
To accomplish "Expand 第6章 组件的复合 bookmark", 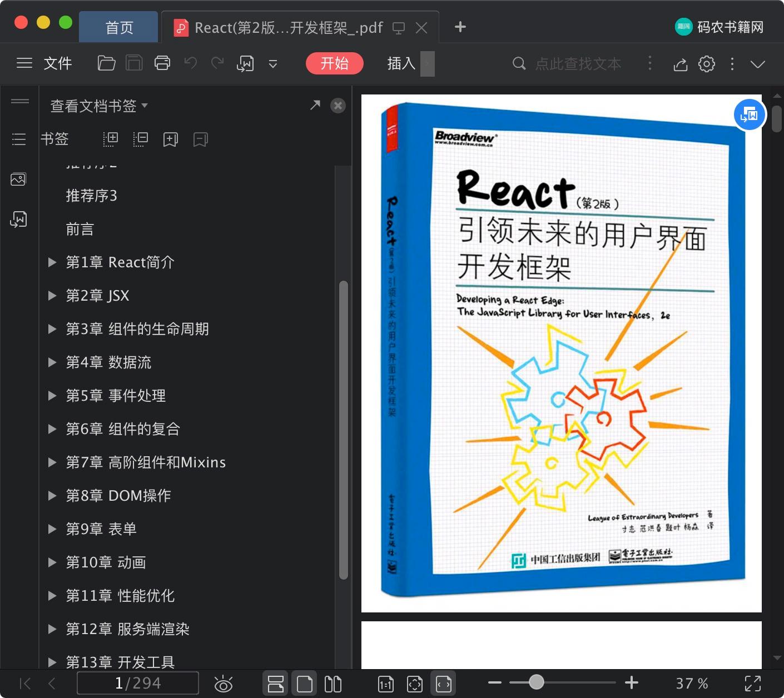I will [52, 429].
